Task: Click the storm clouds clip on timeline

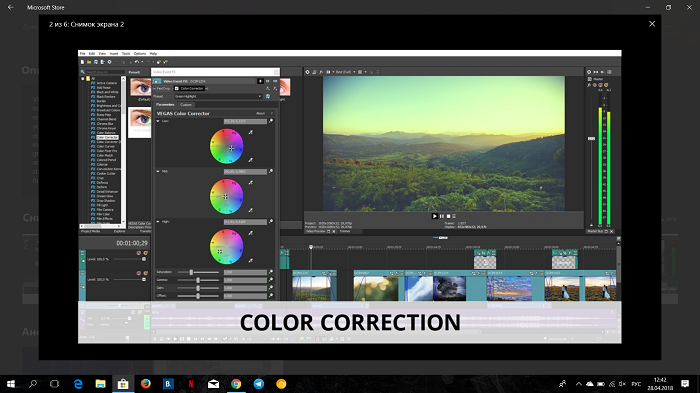Action: point(450,288)
